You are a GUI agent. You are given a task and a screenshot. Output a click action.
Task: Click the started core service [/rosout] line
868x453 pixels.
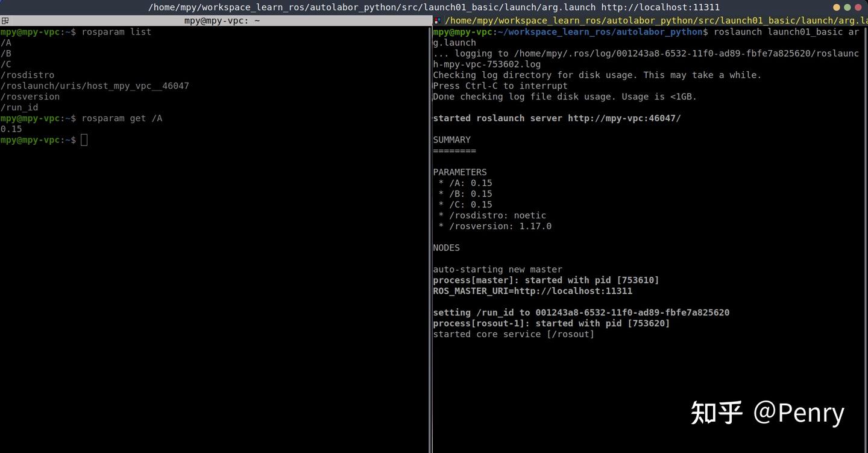click(x=513, y=334)
